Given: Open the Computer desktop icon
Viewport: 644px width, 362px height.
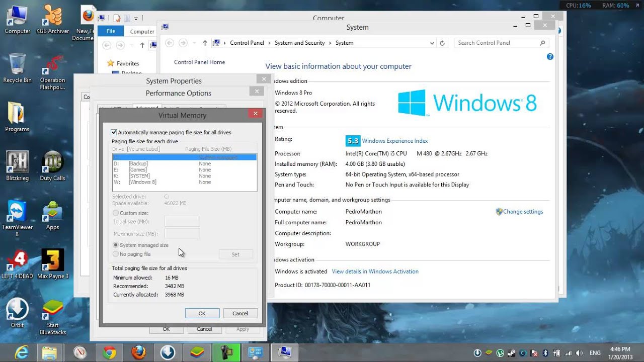Looking at the screenshot, I should click(17, 19).
